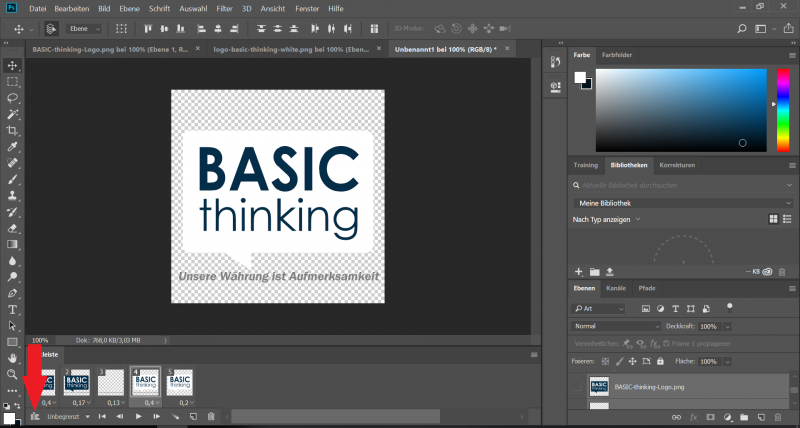800x428 pixels.
Task: Toggle lock position for the layer
Action: (x=633, y=361)
